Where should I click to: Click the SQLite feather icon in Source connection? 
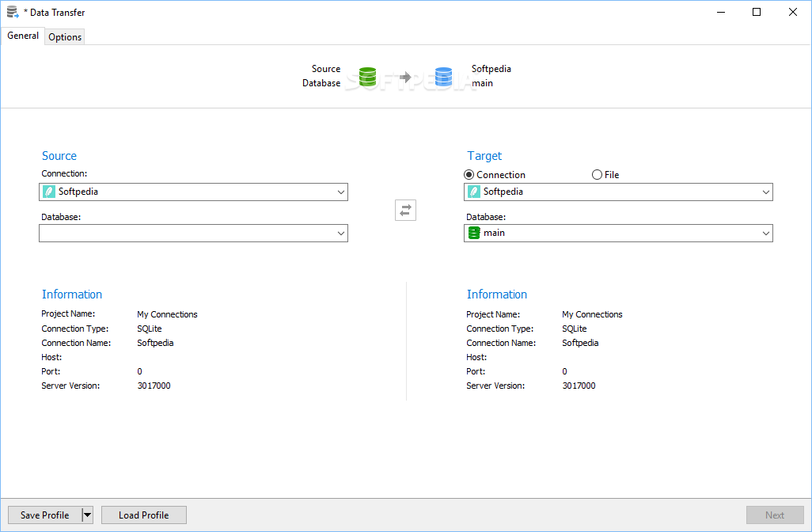(x=49, y=192)
